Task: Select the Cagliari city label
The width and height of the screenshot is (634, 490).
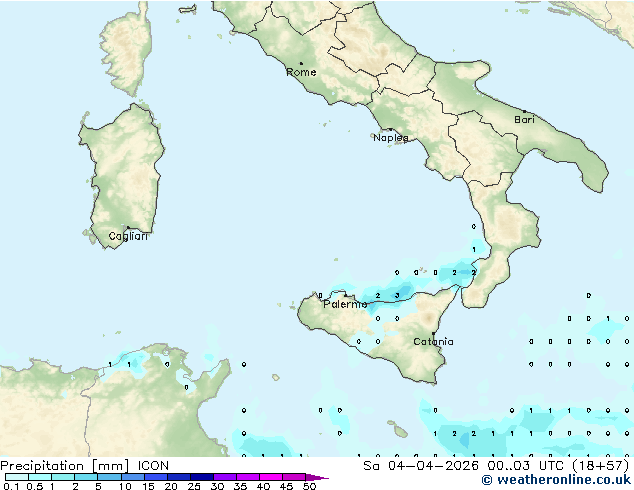Action: pos(128,236)
